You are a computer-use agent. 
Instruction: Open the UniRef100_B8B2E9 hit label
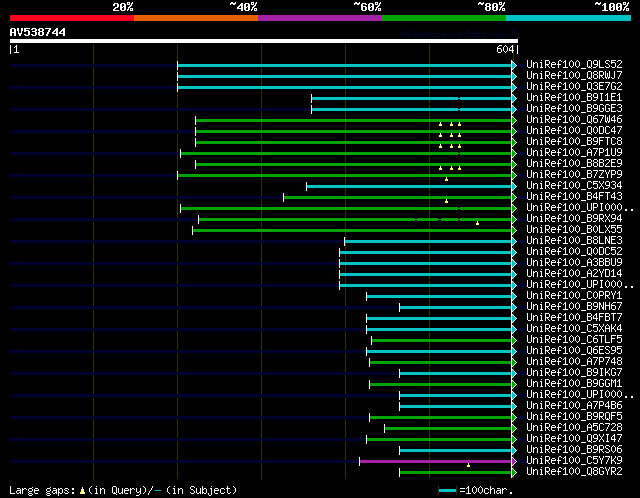tap(574, 164)
